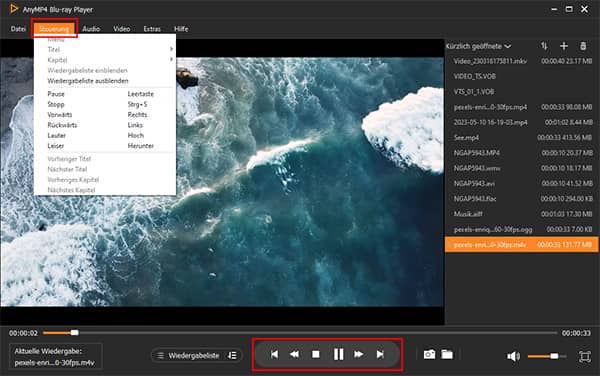Select NGAP5943.wmv in playlist
The image size is (600, 376).
(x=522, y=168)
